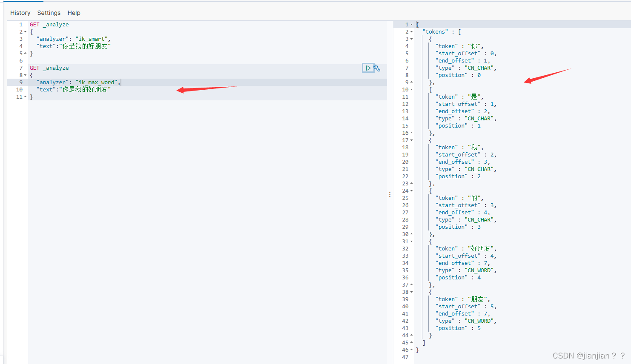Click "position" : 0 on response line 8
Screen dimensions: 631x364
[458, 75]
